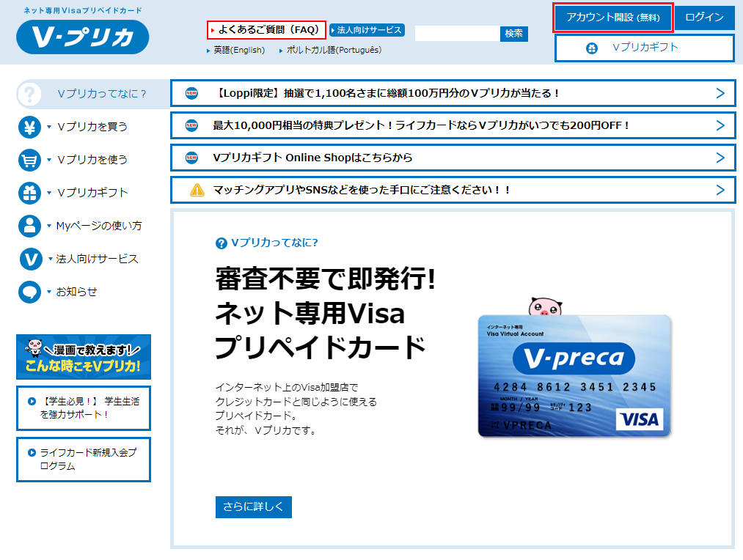Click the Vプリカってなに? heading link in the panel
743x560 pixels.
click(x=274, y=243)
